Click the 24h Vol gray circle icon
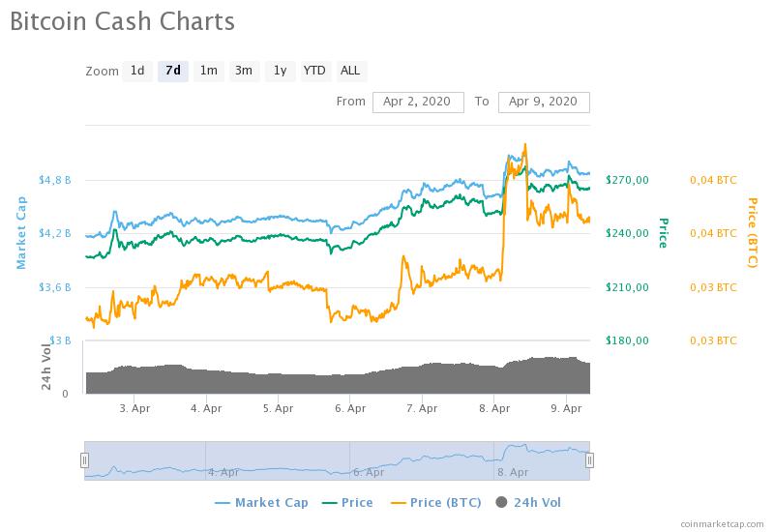774x532 pixels. pos(501,502)
